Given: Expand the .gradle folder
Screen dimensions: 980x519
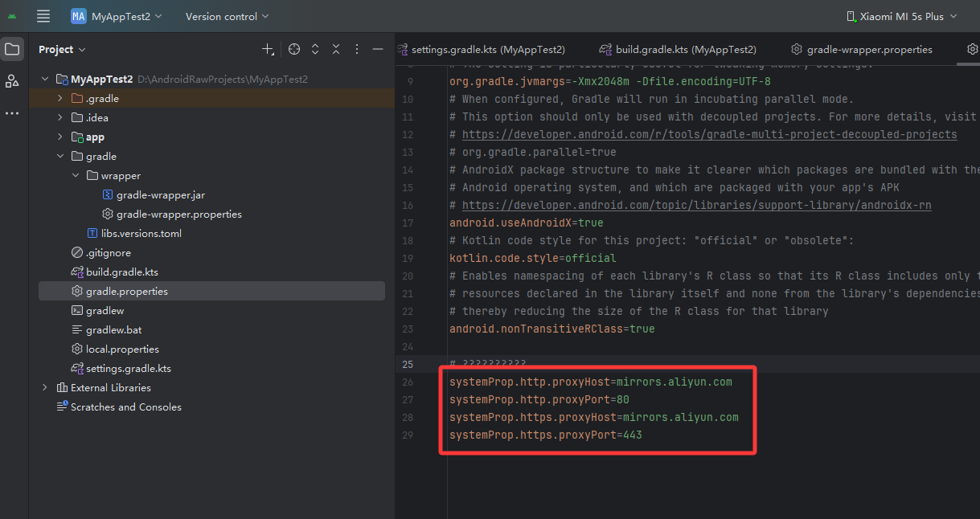Looking at the screenshot, I should [59, 99].
